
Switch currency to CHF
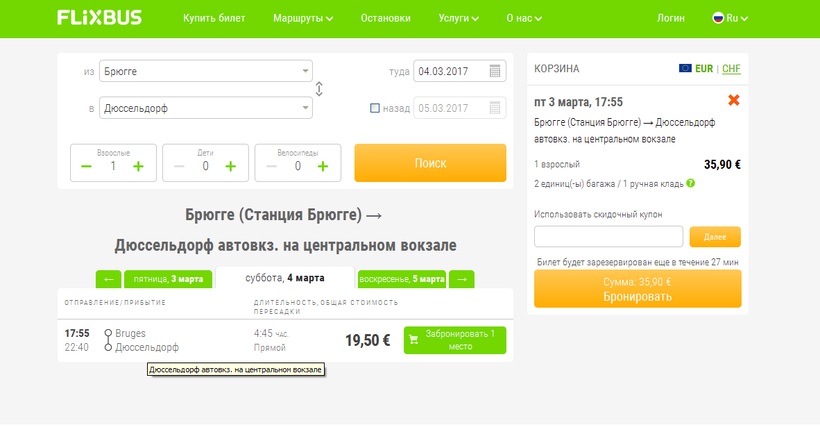tap(731, 69)
